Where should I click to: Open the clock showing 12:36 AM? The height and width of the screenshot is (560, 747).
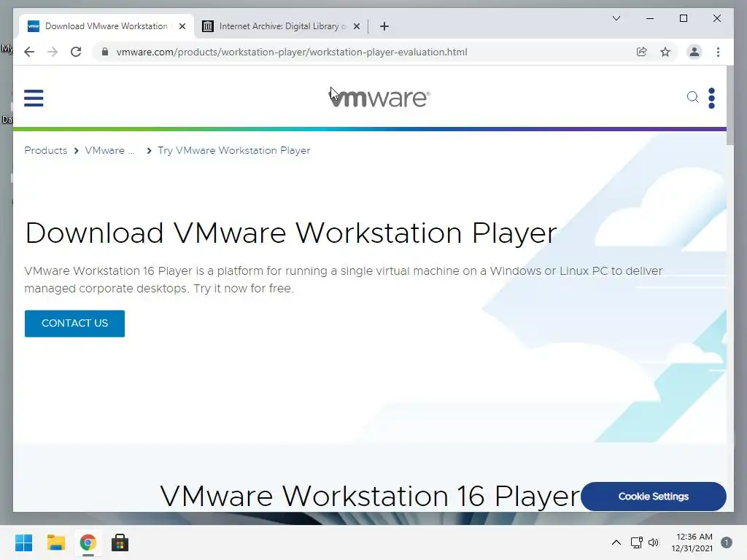click(692, 542)
